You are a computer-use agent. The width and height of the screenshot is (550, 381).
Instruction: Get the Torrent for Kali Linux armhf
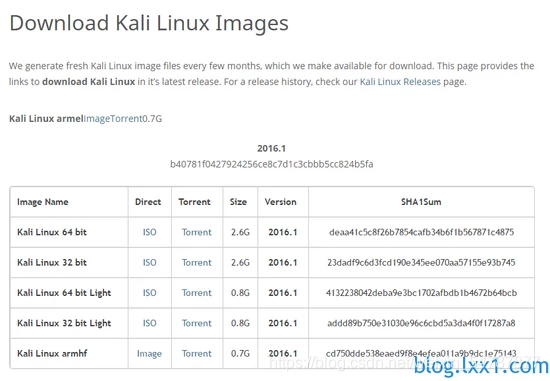coord(197,353)
